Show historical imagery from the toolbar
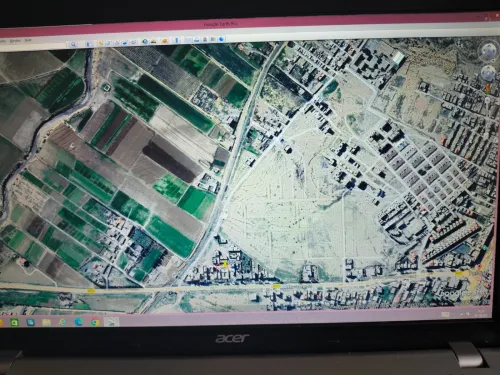500x375 pixels. point(145,42)
